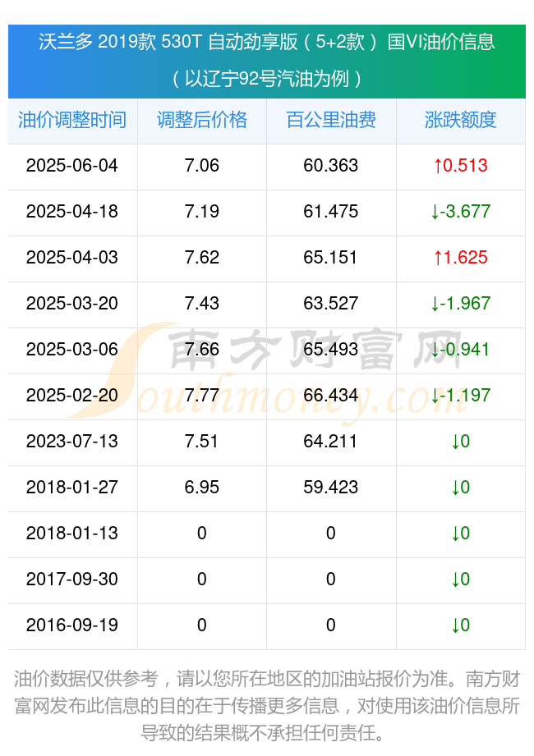Click the price 7.43

click(201, 303)
